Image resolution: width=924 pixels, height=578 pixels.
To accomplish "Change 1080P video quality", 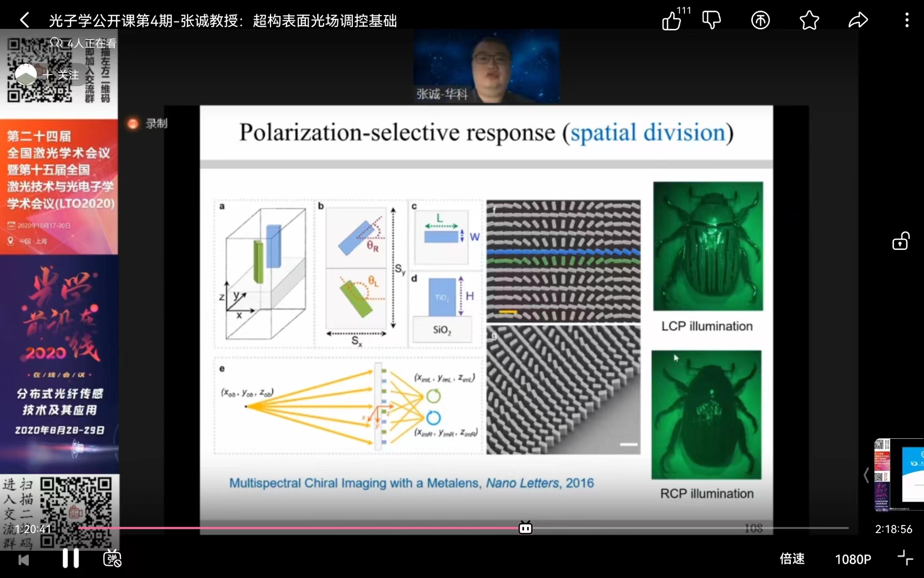I will [853, 559].
